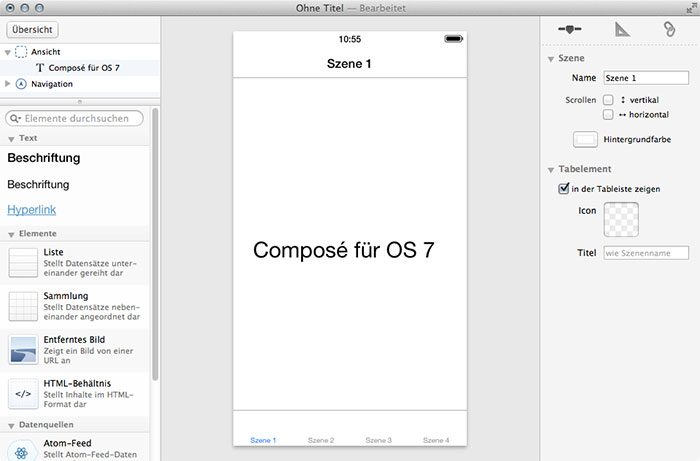Image resolution: width=700 pixels, height=461 pixels.
Task: Uncheck in der Tableiste zeigen
Action: pyautogui.click(x=564, y=188)
